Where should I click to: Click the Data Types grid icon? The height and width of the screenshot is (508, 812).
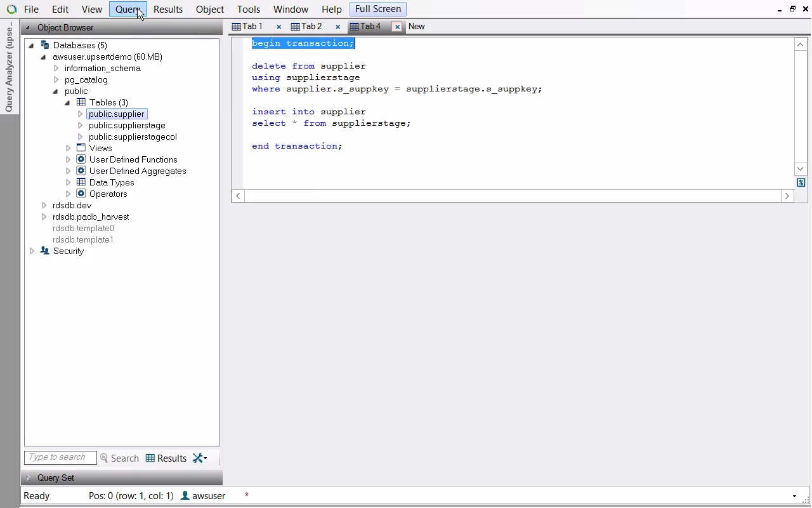point(81,182)
